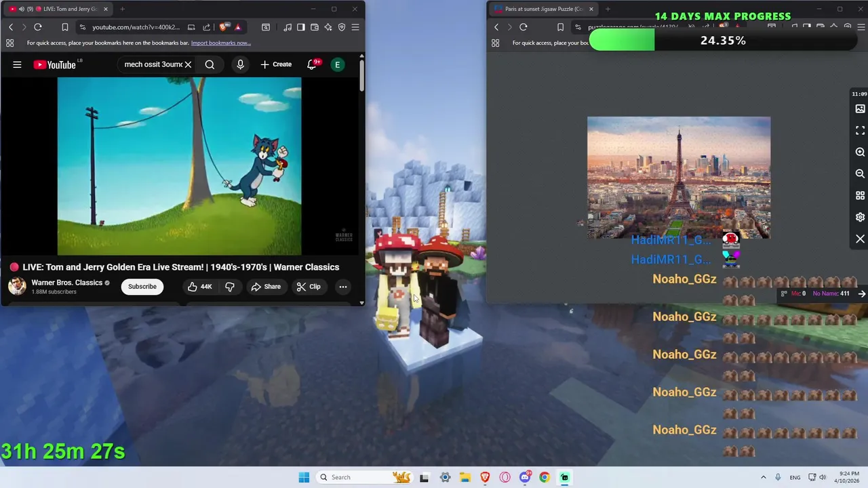Go back in the YouTube browser window
Screen dimensions: 868x488
pyautogui.click(x=11, y=27)
